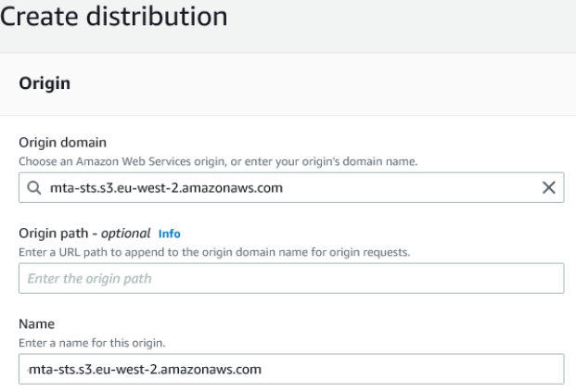Select the 'Create distribution' page heading
Viewport: 576px width, 392px height.
pyautogui.click(x=113, y=17)
